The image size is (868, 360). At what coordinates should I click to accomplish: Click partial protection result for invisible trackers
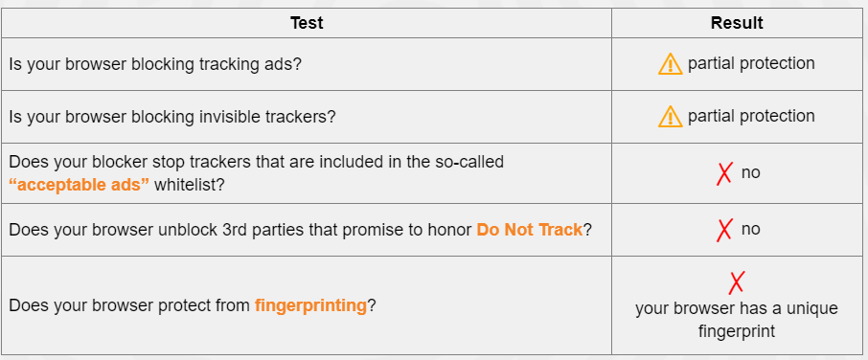[751, 116]
